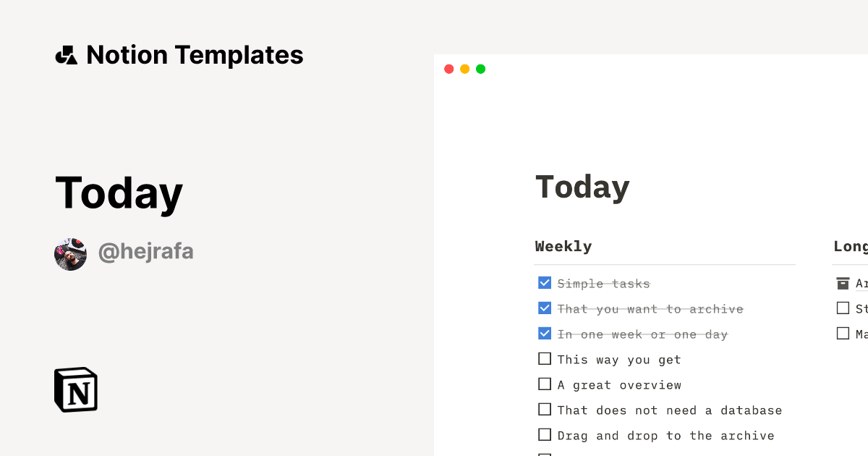The image size is (868, 456).
Task: Uncheck "That you want to archive"
Action: [545, 308]
